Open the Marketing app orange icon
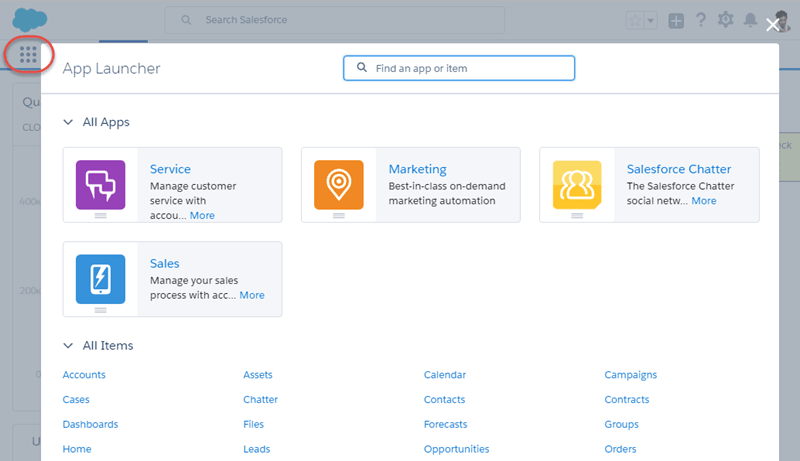The image size is (800, 461). click(339, 185)
